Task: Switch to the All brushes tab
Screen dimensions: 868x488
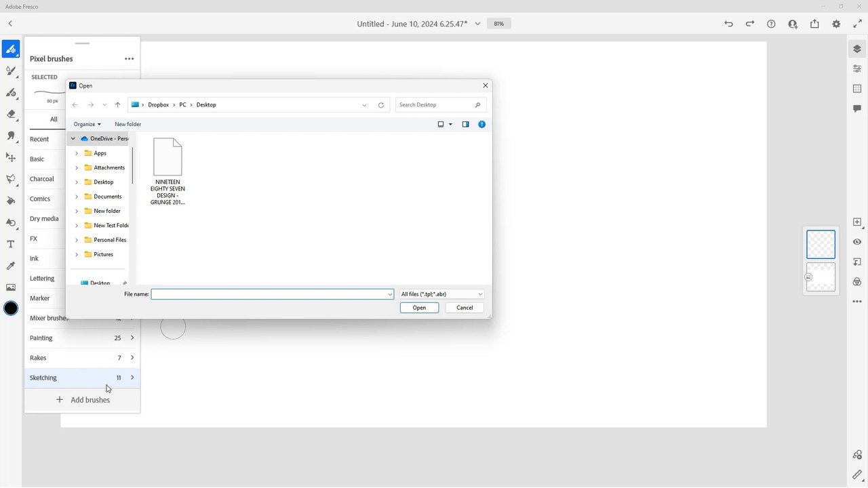Action: tap(54, 119)
